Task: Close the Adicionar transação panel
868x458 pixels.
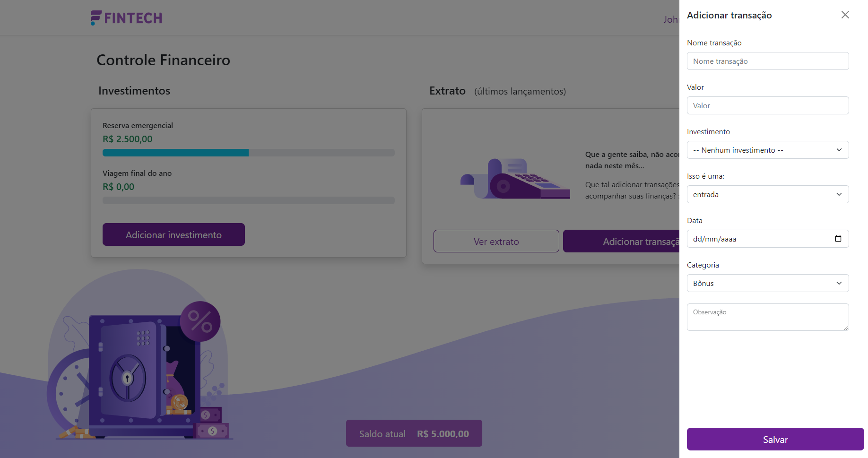Action: (x=845, y=15)
